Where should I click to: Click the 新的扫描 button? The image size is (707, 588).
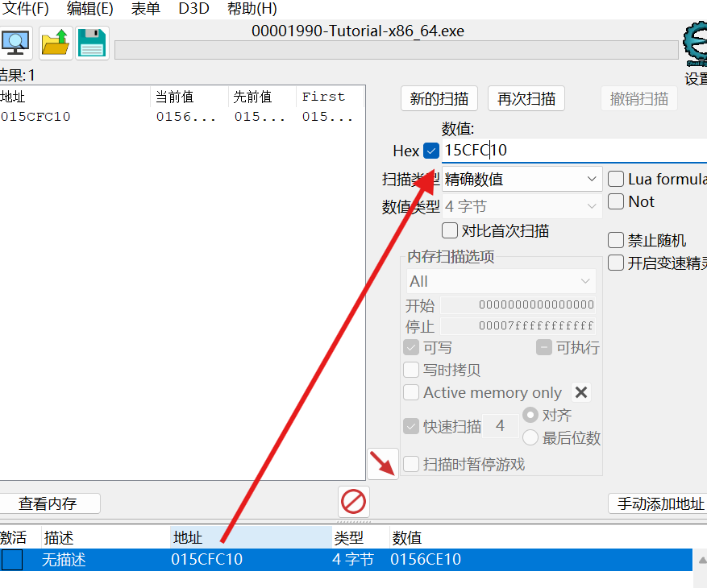[439, 98]
